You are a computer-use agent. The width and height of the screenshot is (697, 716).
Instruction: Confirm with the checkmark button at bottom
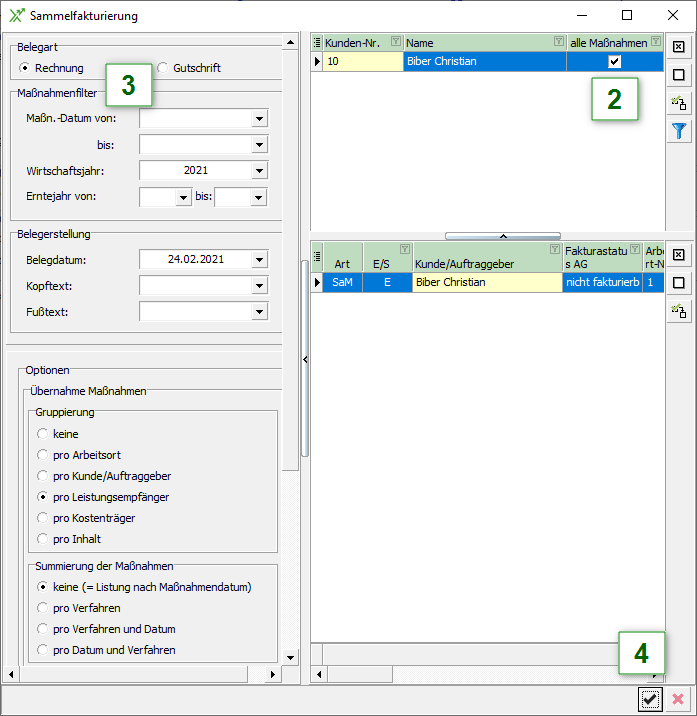click(x=650, y=700)
